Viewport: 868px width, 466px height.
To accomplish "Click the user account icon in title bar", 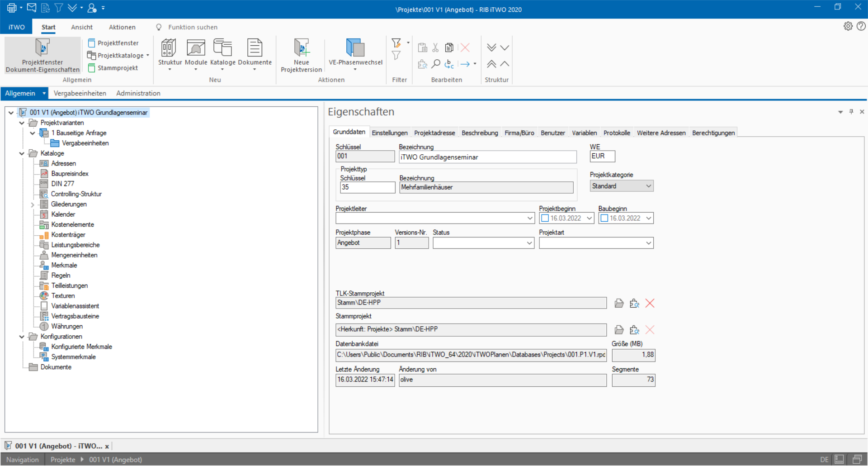I will coord(92,8).
